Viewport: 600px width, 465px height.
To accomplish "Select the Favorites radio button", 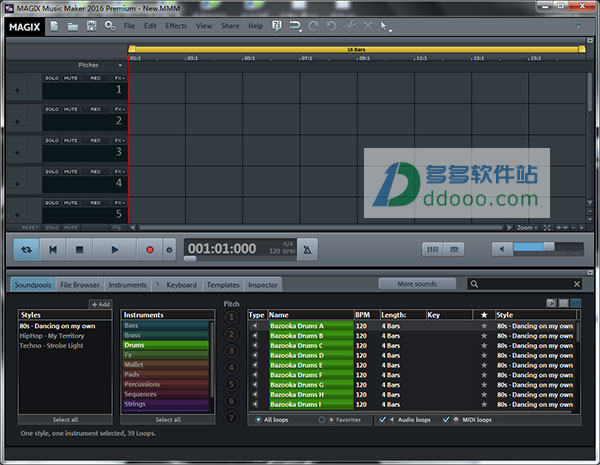I will [x=322, y=420].
